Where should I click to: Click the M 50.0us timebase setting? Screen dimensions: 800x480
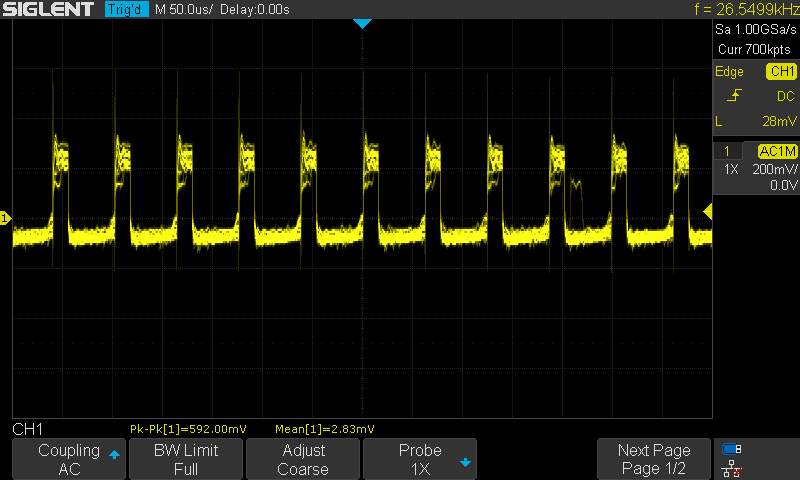(x=185, y=10)
